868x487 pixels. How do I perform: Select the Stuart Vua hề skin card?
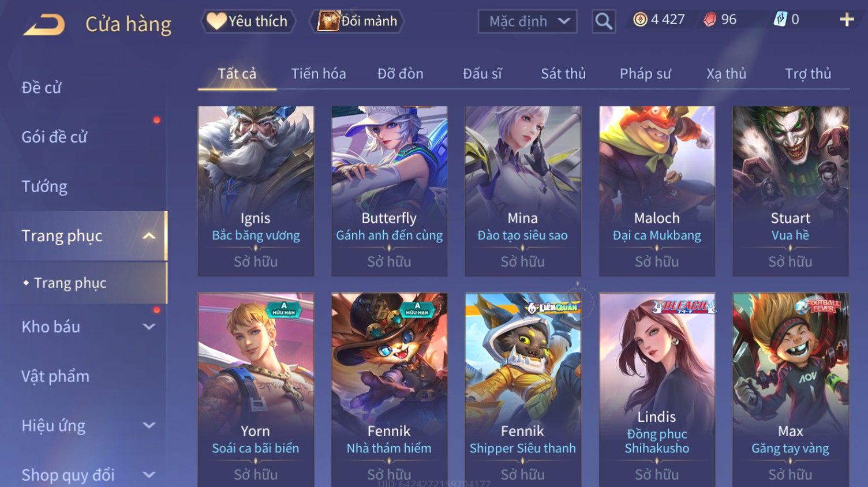(791, 191)
